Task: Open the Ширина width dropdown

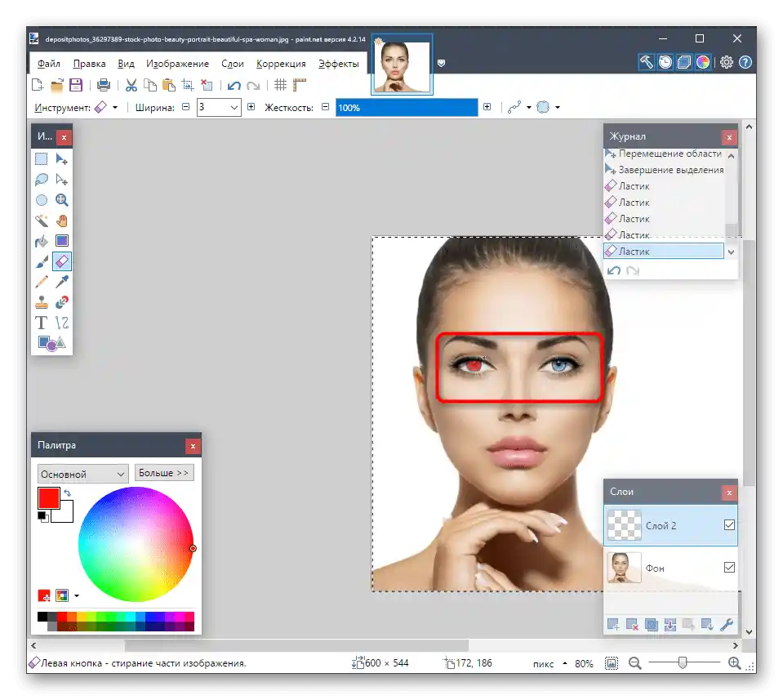Action: pyautogui.click(x=234, y=107)
